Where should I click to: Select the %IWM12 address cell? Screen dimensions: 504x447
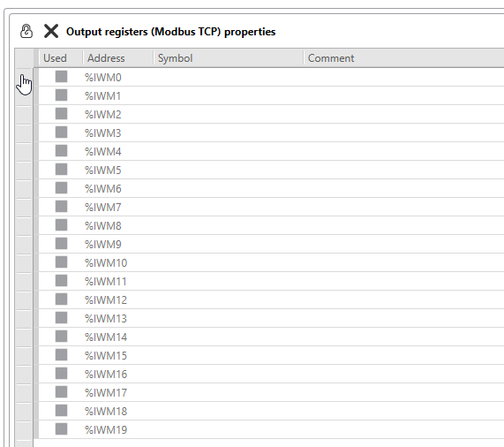point(118,299)
